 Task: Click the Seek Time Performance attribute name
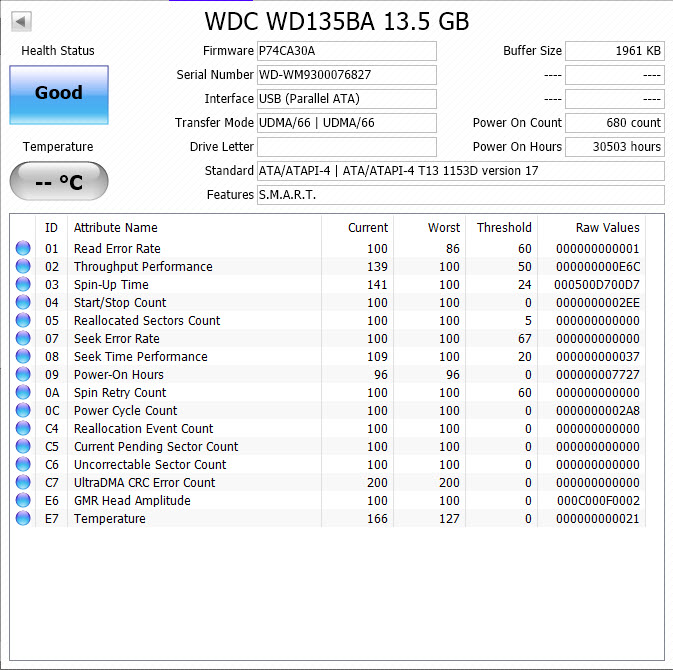pyautogui.click(x=141, y=357)
